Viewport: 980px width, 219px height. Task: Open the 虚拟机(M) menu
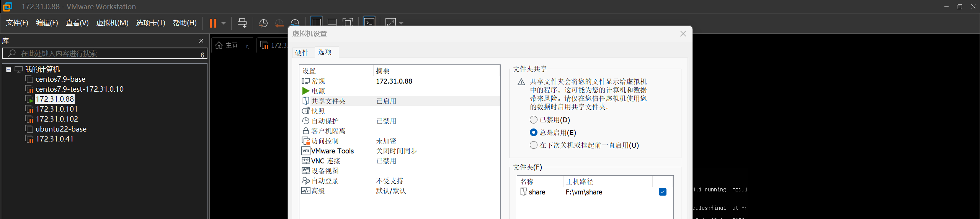(112, 23)
